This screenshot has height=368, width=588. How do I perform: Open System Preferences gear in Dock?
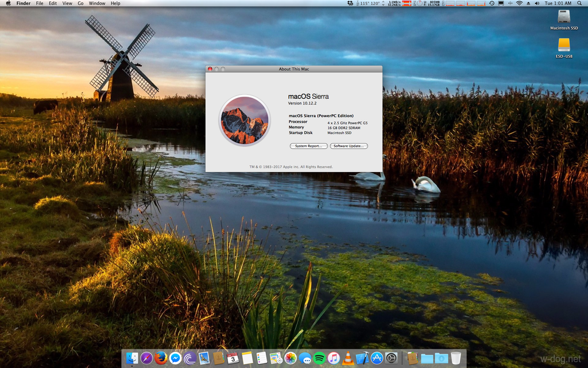click(x=391, y=358)
